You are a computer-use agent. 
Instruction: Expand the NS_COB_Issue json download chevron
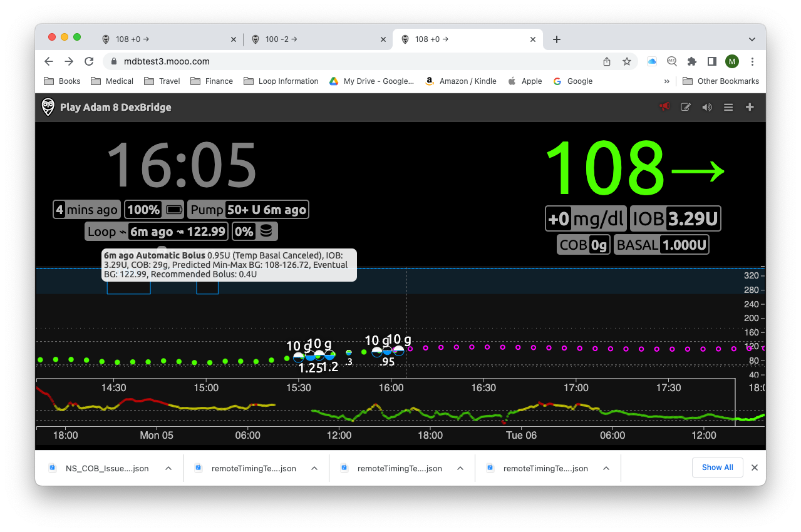pyautogui.click(x=168, y=468)
